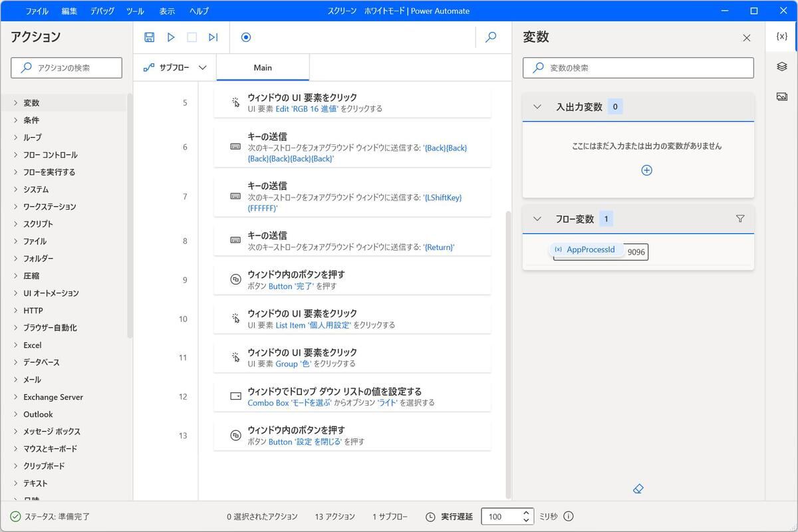
Task: Select the {x} variables sidebar icon
Action: click(x=781, y=37)
